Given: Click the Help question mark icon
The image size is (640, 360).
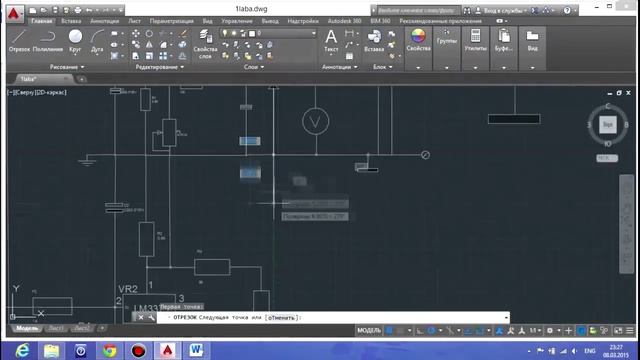Looking at the screenshot, I should pos(567,10).
